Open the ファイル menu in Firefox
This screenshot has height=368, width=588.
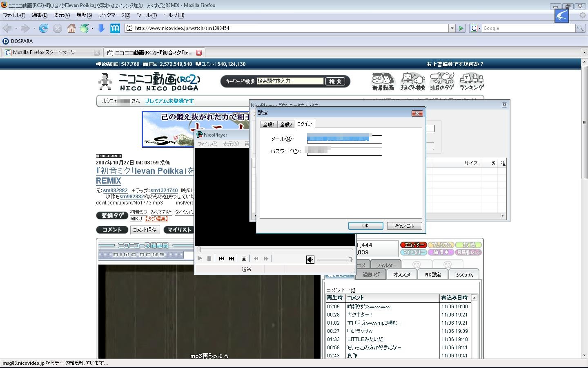click(14, 15)
